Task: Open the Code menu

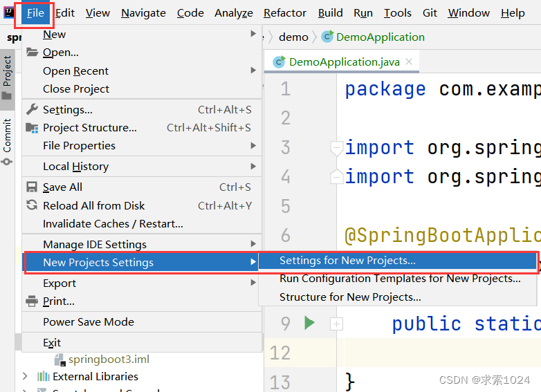Action: click(190, 13)
